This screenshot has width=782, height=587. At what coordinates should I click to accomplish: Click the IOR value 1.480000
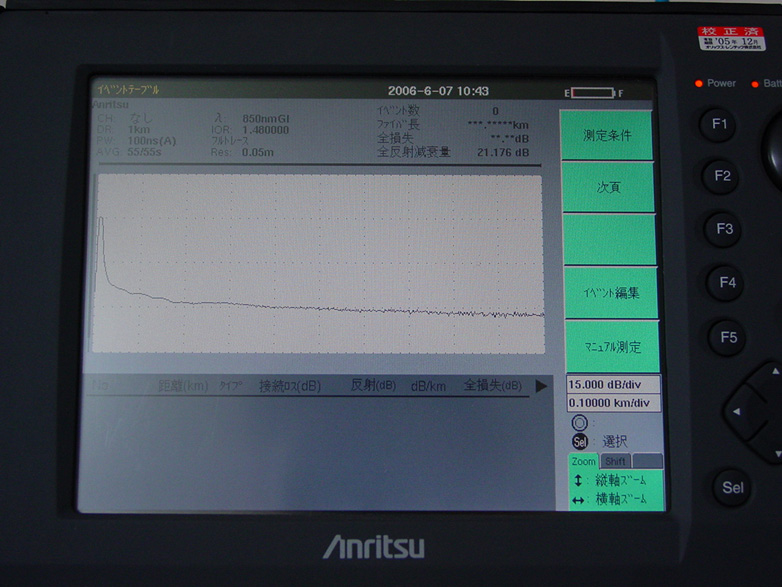click(265, 130)
